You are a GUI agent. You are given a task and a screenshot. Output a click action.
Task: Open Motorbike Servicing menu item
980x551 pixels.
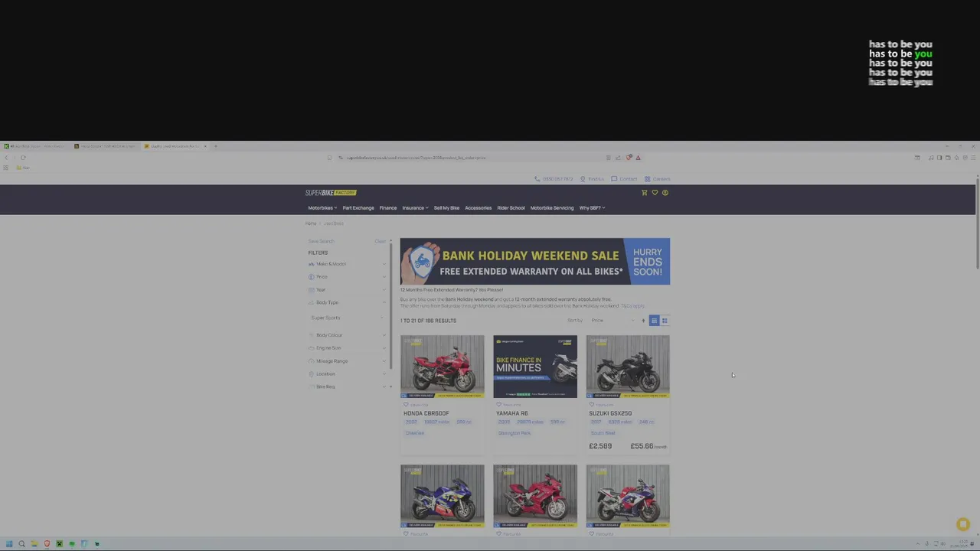pyautogui.click(x=552, y=208)
